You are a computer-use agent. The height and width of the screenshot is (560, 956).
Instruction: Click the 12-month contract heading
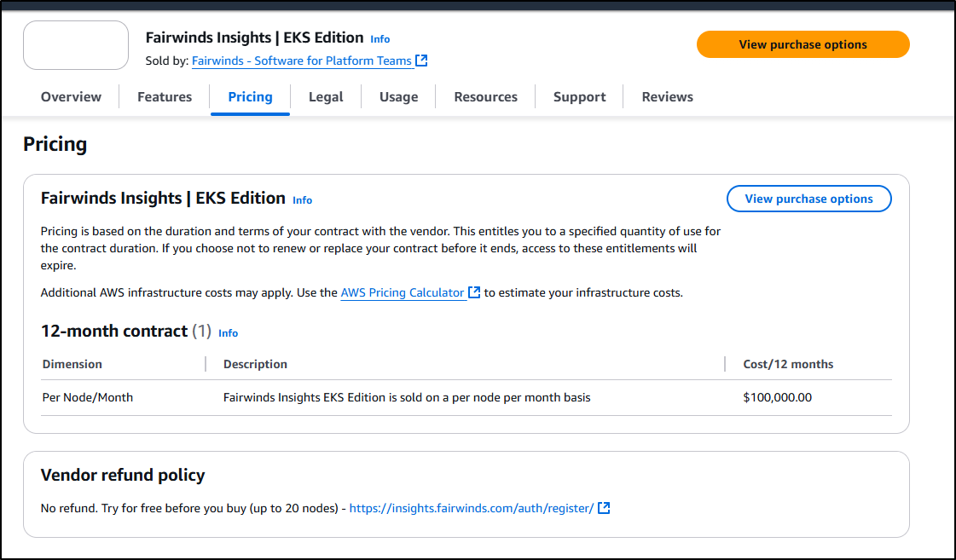pyautogui.click(x=114, y=331)
